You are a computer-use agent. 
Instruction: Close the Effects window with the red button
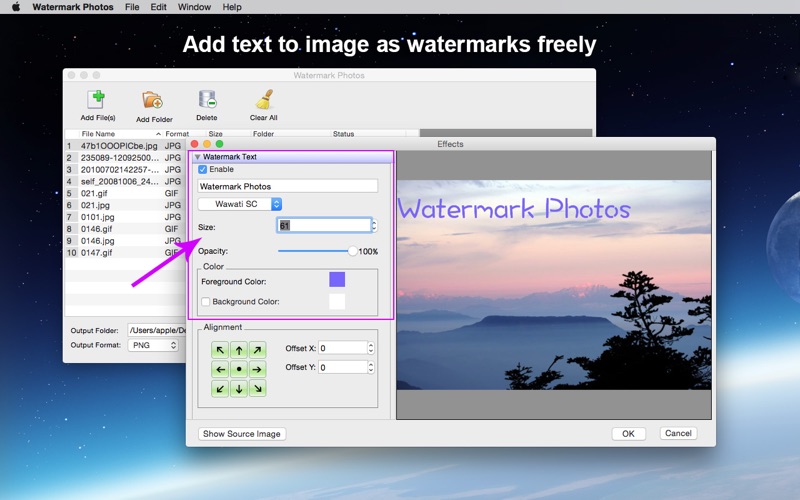tap(194, 144)
